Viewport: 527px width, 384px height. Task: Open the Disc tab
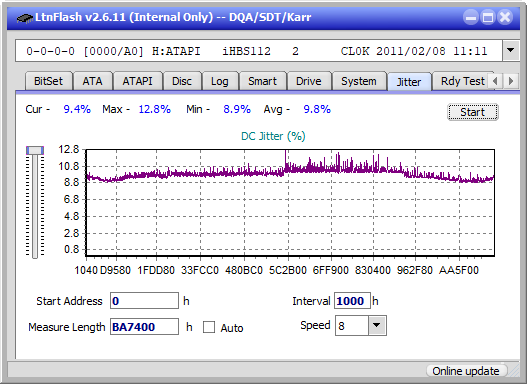182,81
